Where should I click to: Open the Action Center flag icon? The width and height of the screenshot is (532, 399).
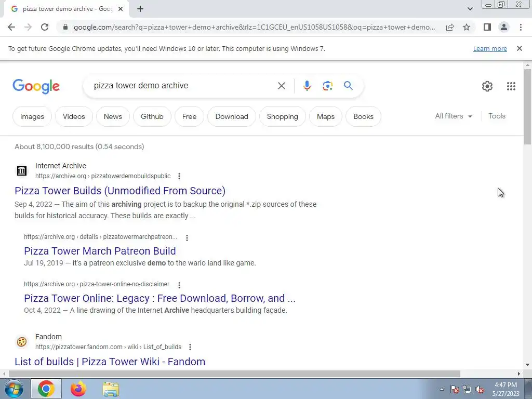[454, 390]
